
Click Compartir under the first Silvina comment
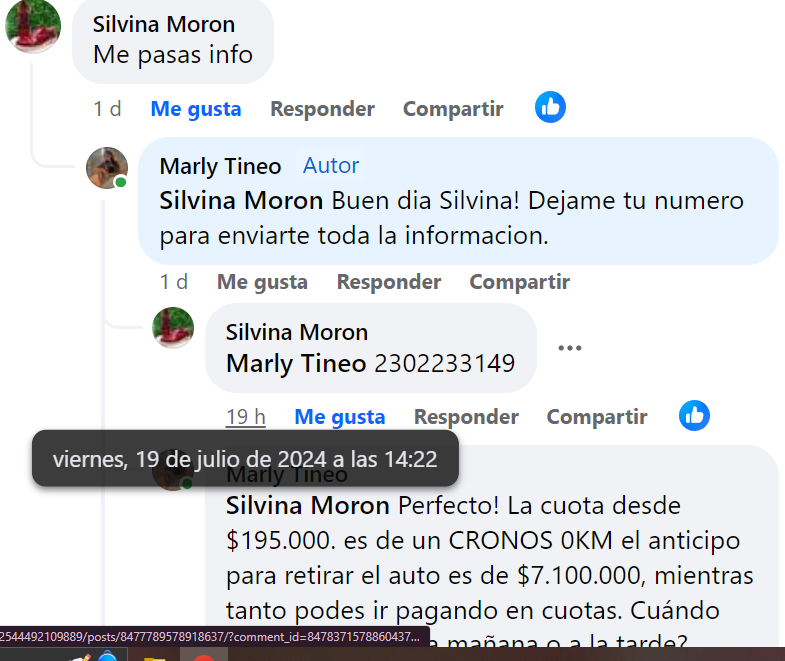tap(453, 109)
